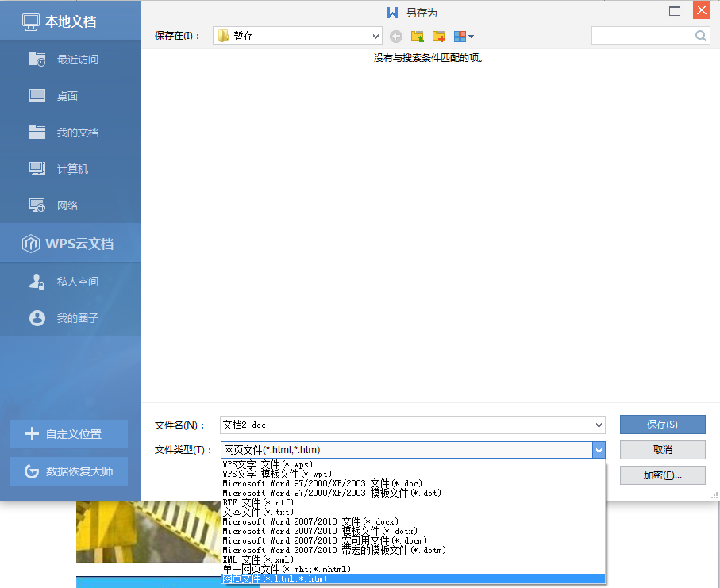This screenshot has height=588, width=720.
Task: Choose highlighted 网页文件 (*.html;*.htm) type
Action: pyautogui.click(x=414, y=578)
